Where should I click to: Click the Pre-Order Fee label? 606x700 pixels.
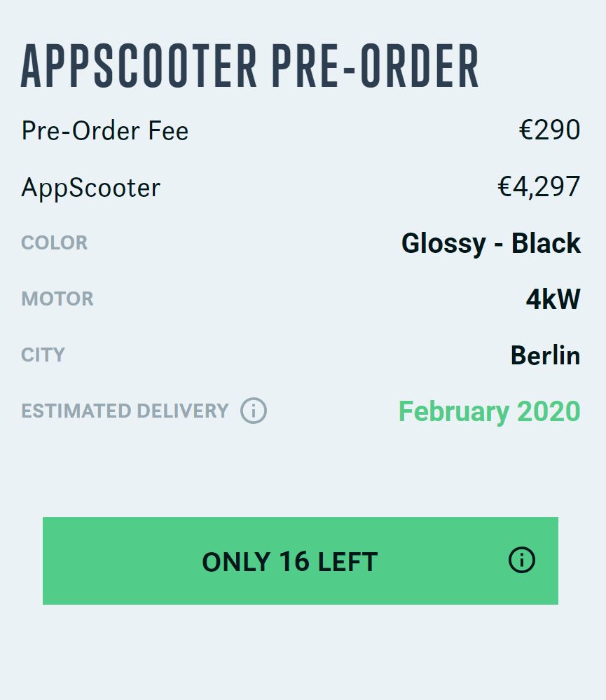coord(105,131)
